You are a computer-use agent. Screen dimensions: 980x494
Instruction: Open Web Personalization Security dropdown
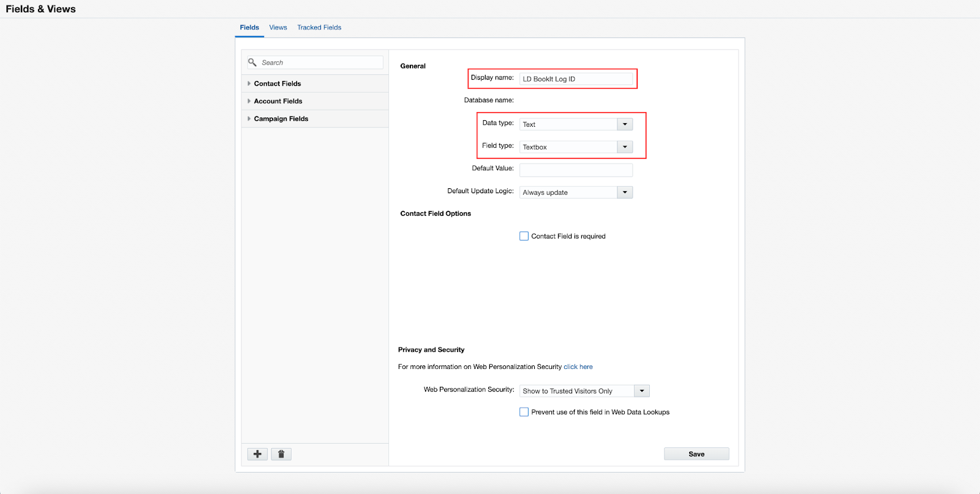641,391
